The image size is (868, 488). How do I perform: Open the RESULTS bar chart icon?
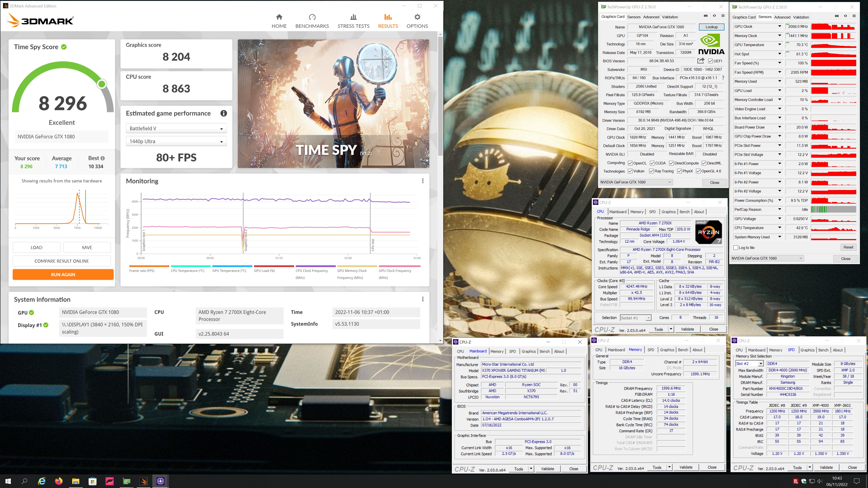388,17
